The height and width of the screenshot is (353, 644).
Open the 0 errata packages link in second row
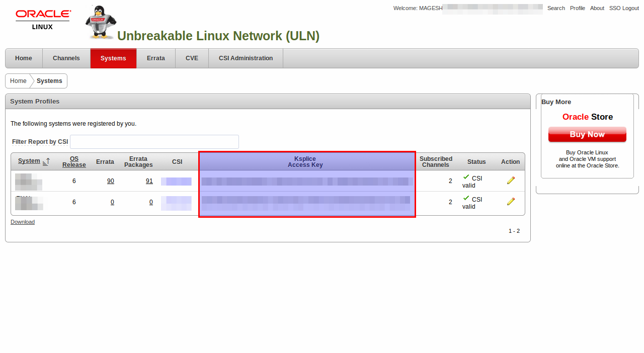[151, 202]
